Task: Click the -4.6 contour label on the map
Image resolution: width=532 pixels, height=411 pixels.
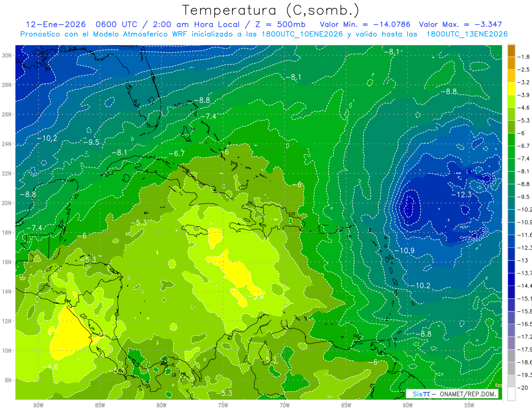Action: coord(50,367)
